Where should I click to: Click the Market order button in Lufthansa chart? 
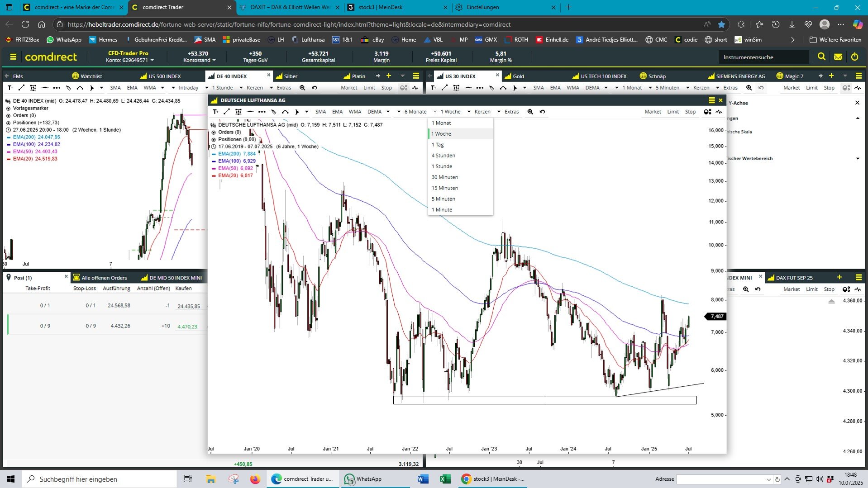[652, 112]
